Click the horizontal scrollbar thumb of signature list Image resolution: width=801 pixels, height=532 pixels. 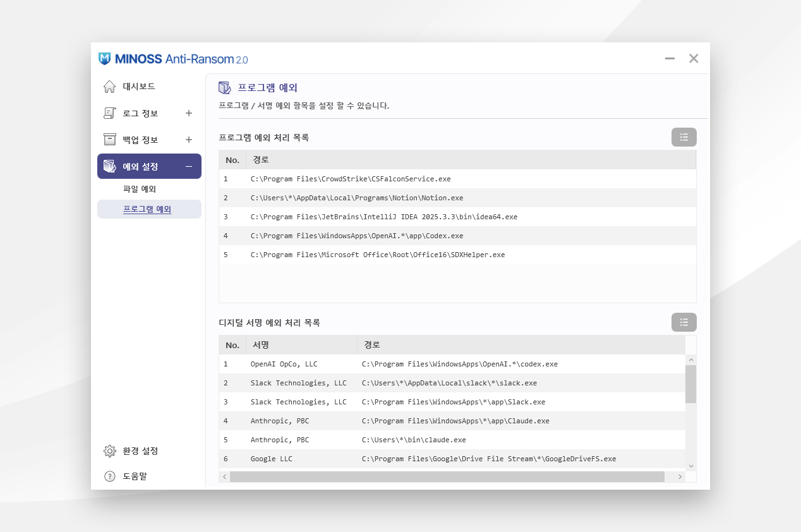[x=447, y=476]
